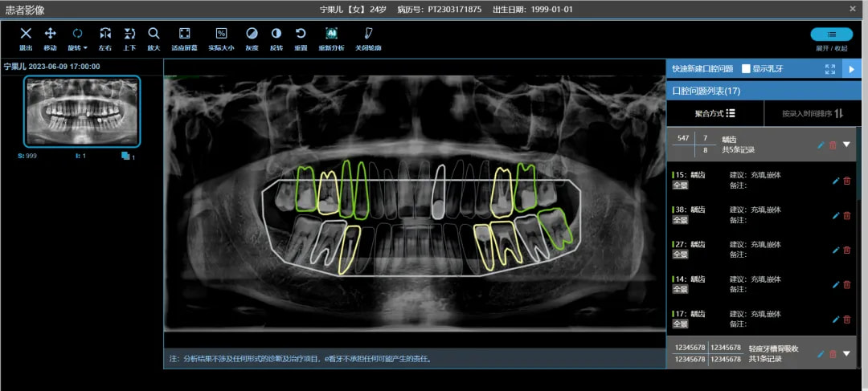This screenshot has height=391, width=868.
Task: Enable the 显示乳牙 checkbox
Action: [746, 68]
